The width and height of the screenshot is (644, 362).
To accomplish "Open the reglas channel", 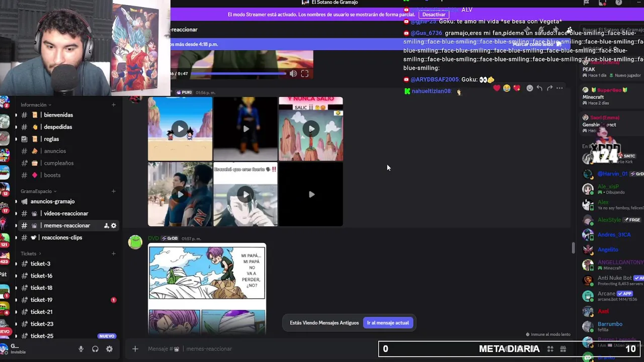I will point(68,139).
